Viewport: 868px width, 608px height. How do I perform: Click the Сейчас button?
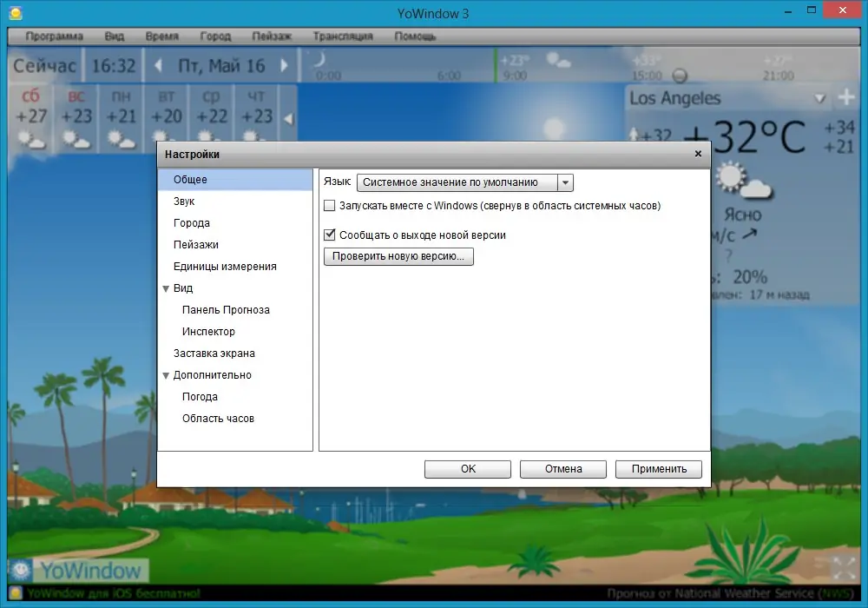(x=45, y=66)
